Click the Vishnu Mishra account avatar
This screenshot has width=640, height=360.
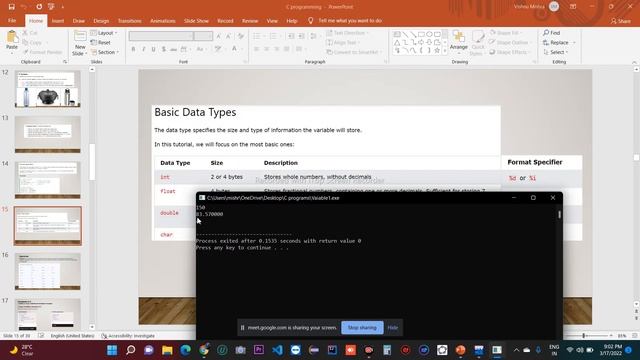pos(554,7)
